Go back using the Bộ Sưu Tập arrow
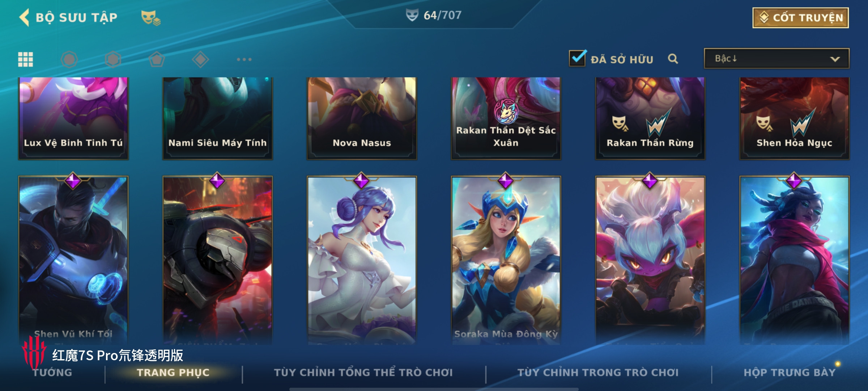Image resolution: width=868 pixels, height=391 pixels. click(24, 17)
